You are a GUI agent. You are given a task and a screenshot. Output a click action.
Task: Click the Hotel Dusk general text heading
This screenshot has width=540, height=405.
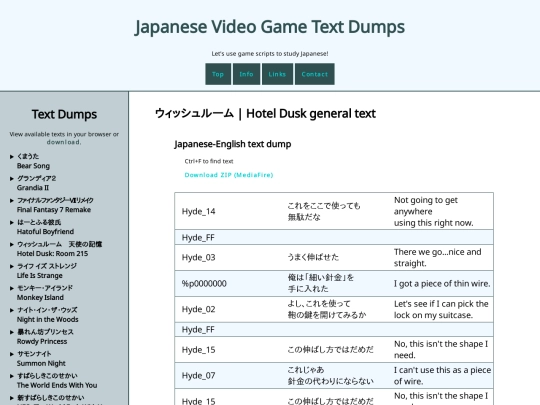(265, 114)
